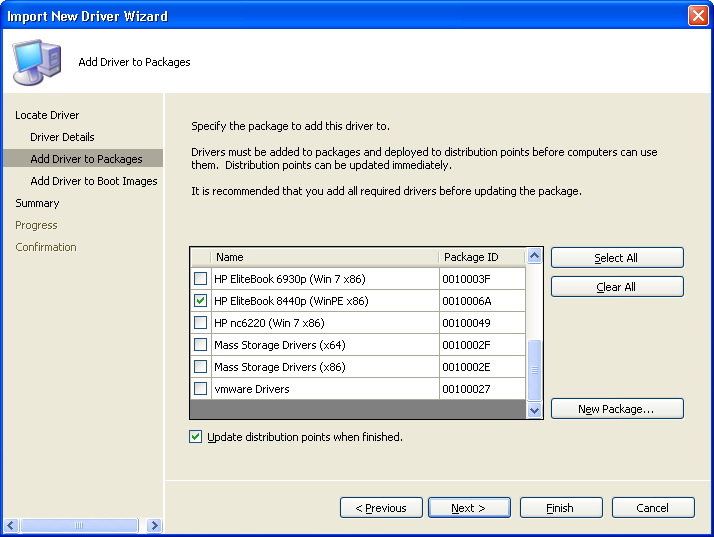The height and width of the screenshot is (537, 714).
Task: Close the wizard with the red X
Action: pos(698,16)
